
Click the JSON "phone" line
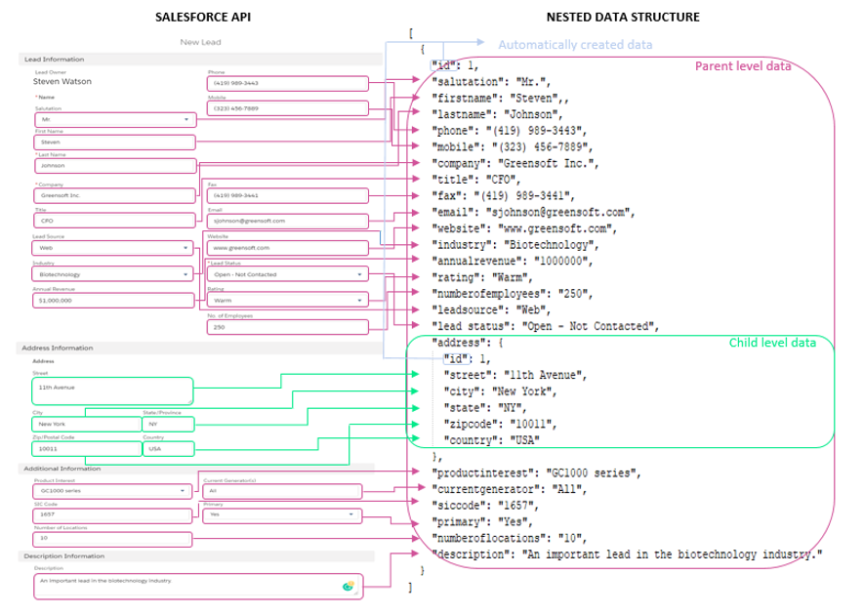pyautogui.click(x=510, y=131)
